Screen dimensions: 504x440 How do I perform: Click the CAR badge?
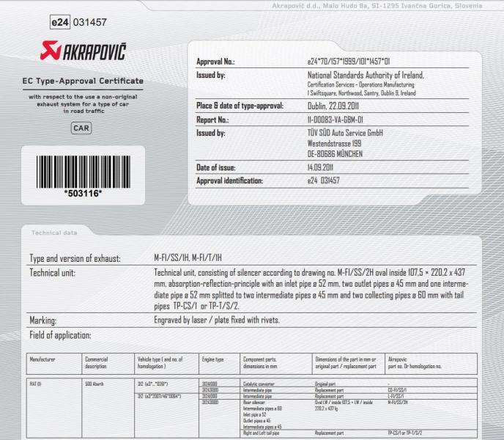click(x=82, y=128)
